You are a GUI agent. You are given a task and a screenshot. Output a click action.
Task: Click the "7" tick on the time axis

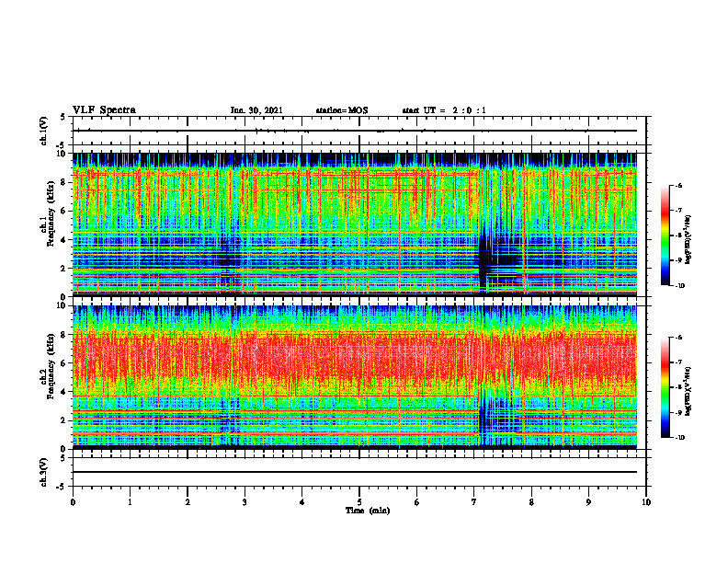pyautogui.click(x=474, y=502)
